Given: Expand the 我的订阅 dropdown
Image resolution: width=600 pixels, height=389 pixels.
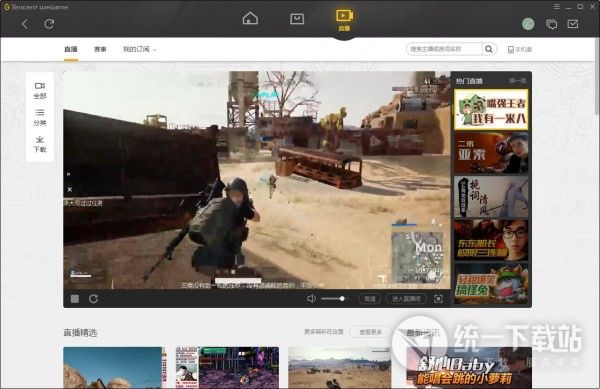Looking at the screenshot, I should pos(140,49).
